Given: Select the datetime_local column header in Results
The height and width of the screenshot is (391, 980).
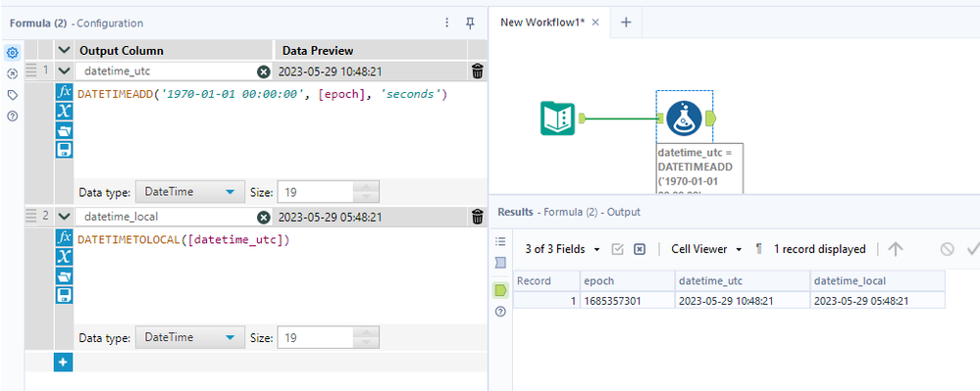Looking at the screenshot, I should (x=878, y=281).
